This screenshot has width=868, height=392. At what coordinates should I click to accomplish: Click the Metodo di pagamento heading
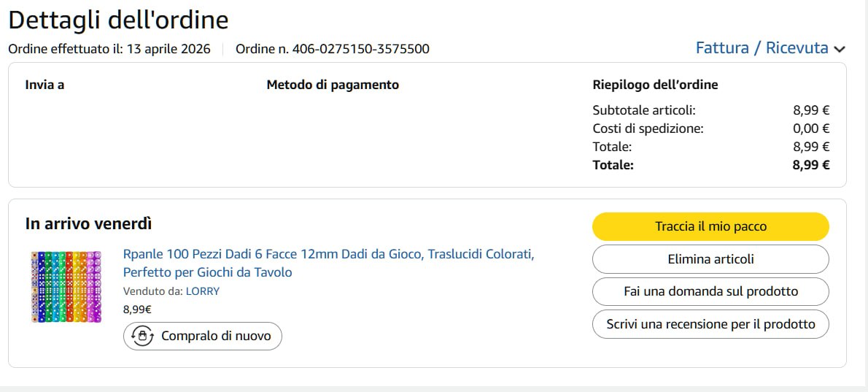pyautogui.click(x=333, y=85)
